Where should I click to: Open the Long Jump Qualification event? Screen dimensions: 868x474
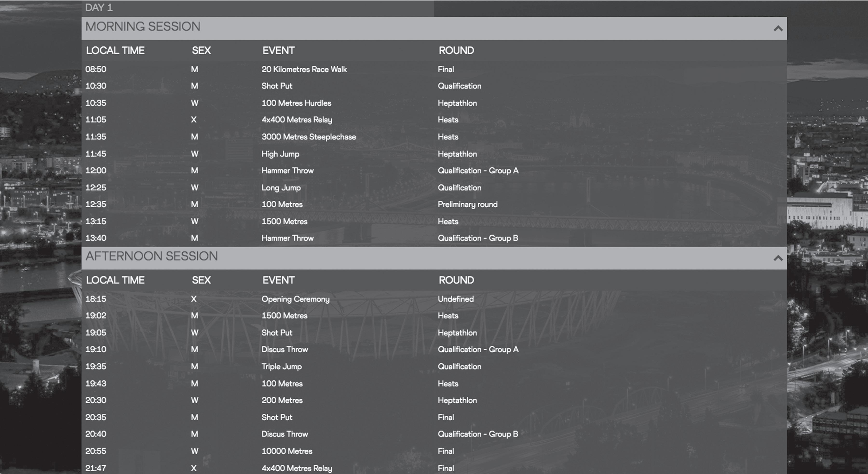pyautogui.click(x=281, y=188)
